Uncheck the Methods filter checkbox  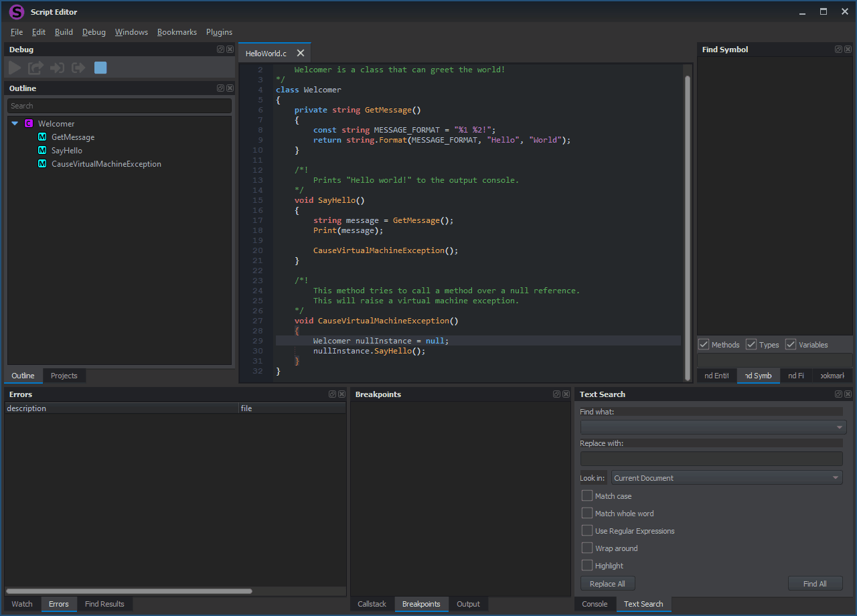(x=704, y=345)
